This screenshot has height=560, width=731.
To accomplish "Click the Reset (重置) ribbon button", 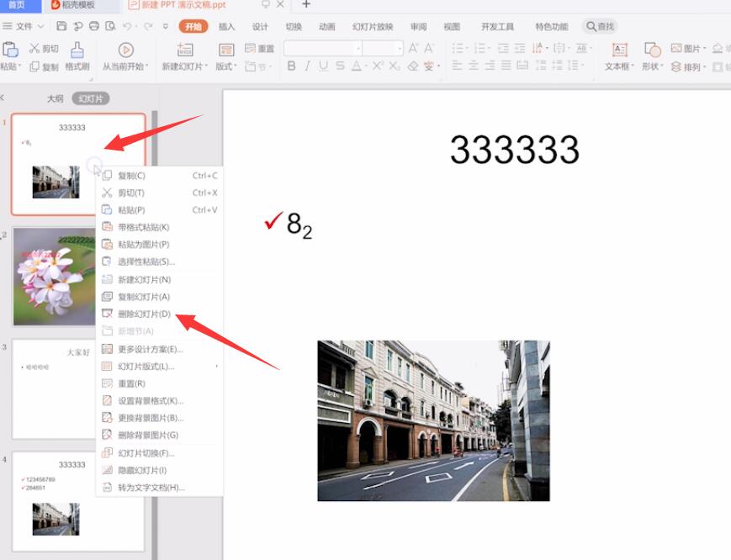I will point(259,49).
